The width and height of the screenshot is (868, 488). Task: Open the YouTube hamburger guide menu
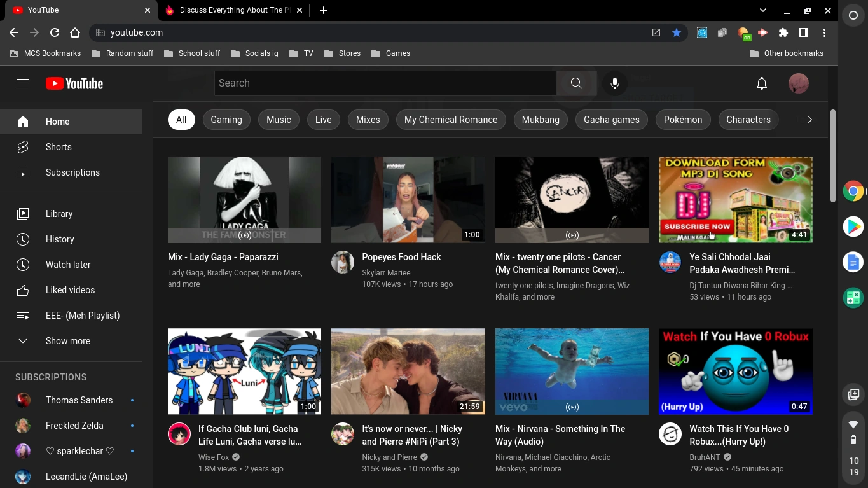[23, 83]
